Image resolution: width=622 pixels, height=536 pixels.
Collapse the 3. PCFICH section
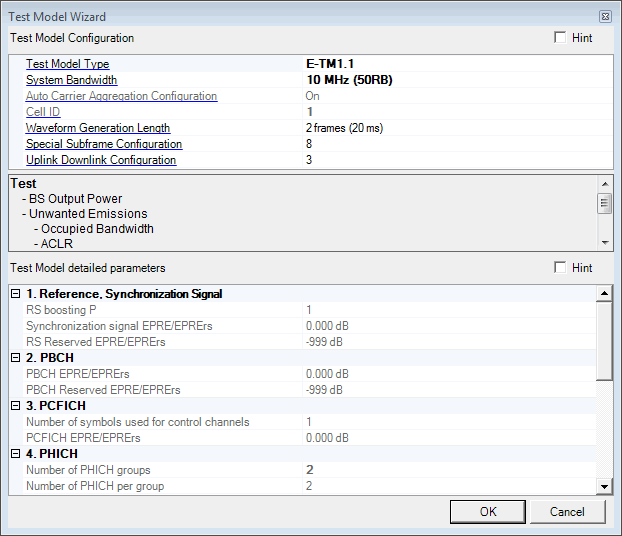coord(15,406)
